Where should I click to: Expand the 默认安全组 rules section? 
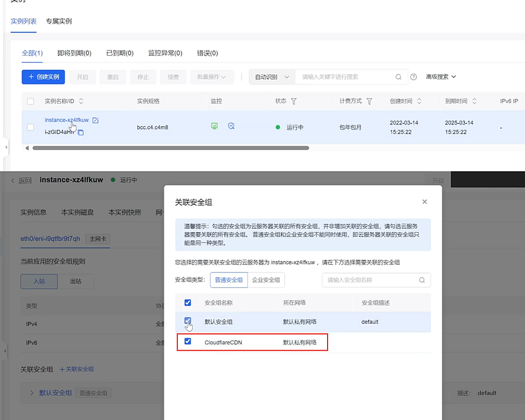point(31,393)
